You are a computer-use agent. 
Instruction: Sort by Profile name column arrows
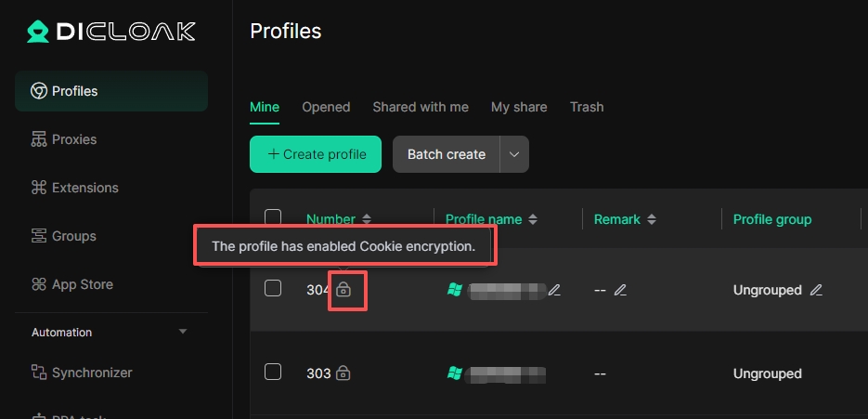(x=532, y=219)
